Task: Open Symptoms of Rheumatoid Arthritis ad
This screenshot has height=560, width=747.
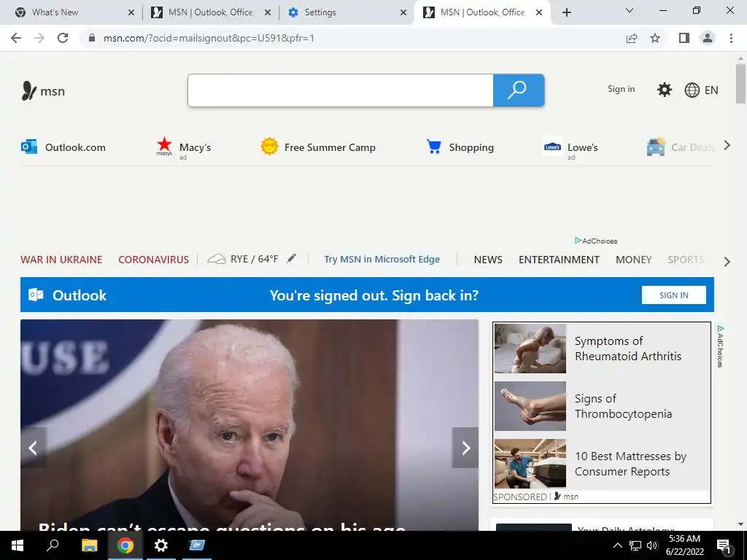Action: 601,349
